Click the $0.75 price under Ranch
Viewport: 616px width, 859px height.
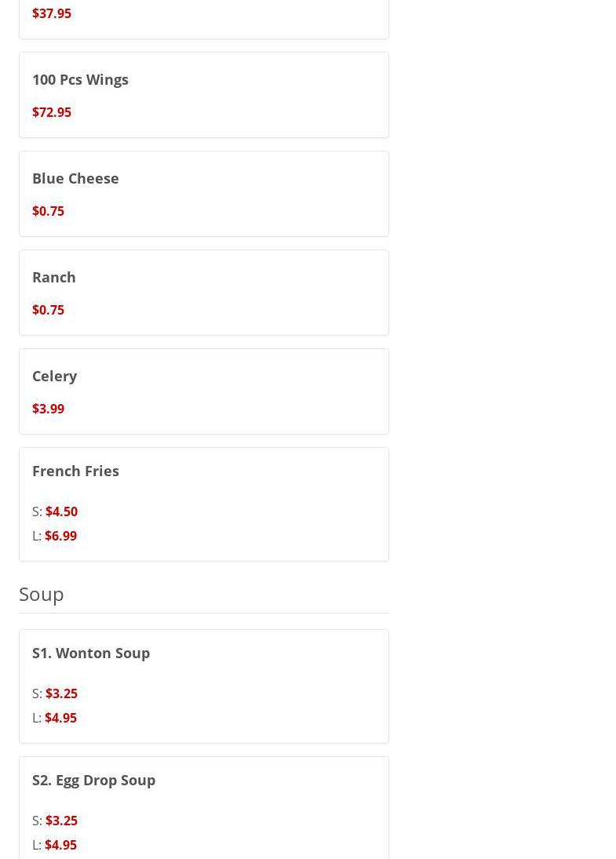(48, 310)
